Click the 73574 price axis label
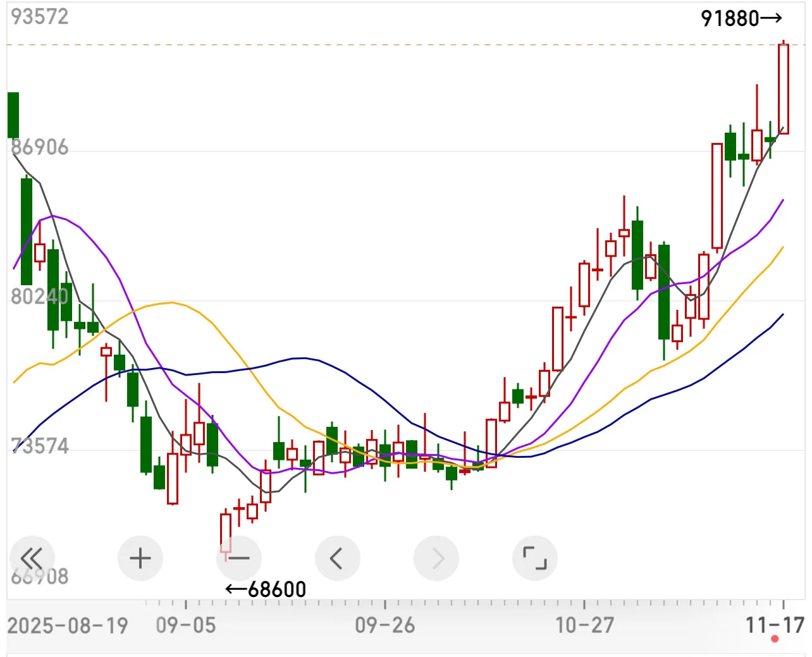Image resolution: width=812 pixels, height=657 pixels. (x=39, y=446)
